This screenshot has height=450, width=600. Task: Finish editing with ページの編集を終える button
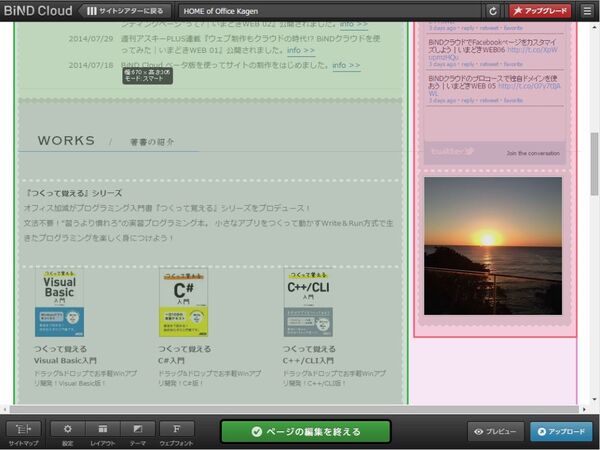coord(305,432)
